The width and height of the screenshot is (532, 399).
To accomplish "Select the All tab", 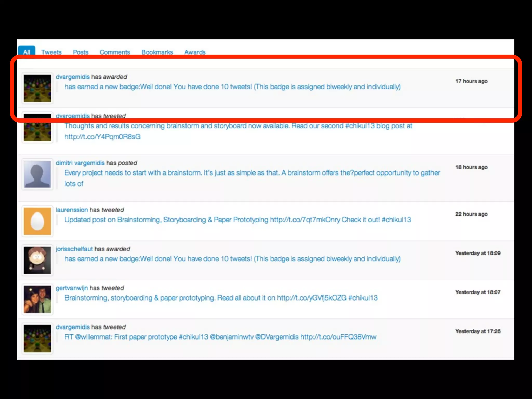I will 26,52.
